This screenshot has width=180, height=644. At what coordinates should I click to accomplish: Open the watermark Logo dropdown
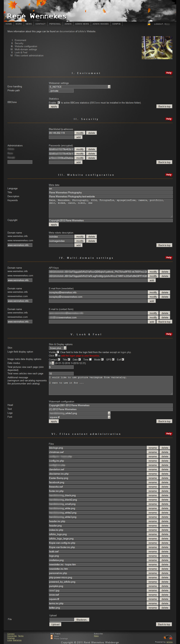click(x=80, y=413)
